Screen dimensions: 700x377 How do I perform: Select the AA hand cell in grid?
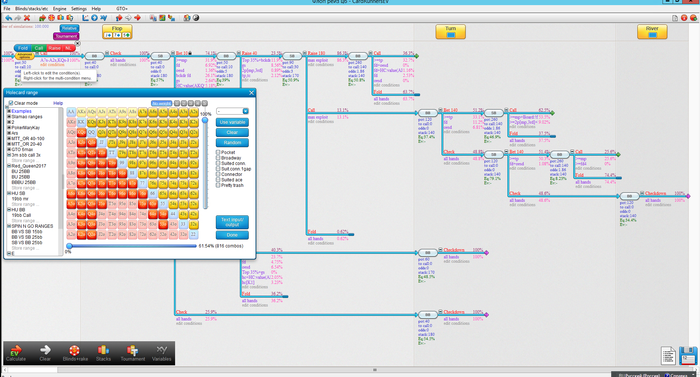pyautogui.click(x=71, y=112)
